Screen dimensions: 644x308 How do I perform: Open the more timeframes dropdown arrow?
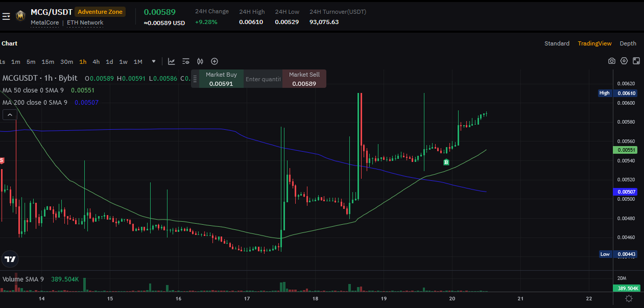pyautogui.click(x=154, y=62)
